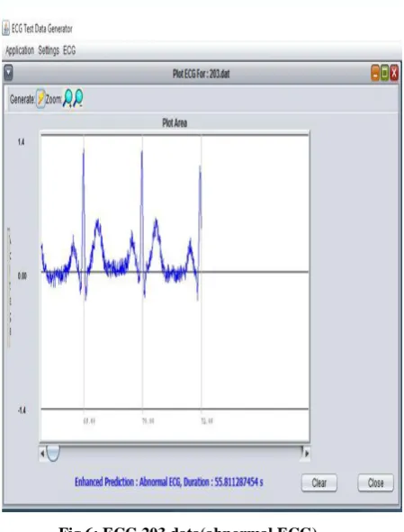
Task: Click the 'ECG Test Data Generator' window title
Action: coord(42,29)
